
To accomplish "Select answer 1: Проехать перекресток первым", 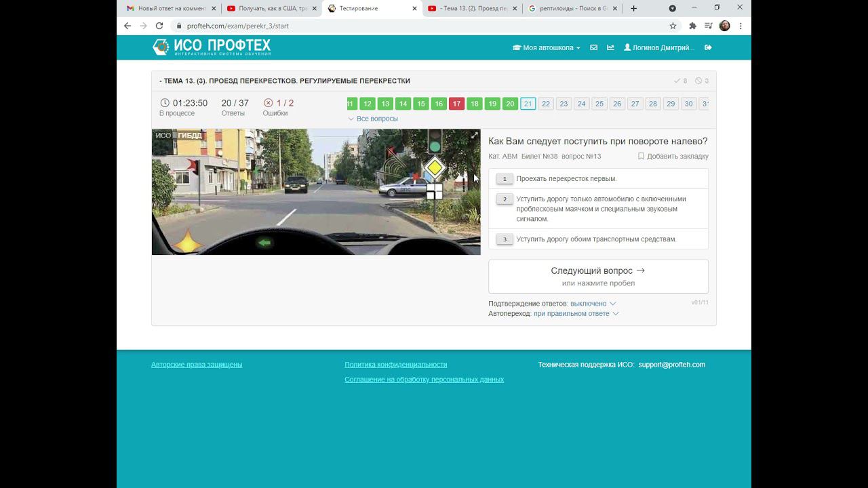I will coord(598,179).
